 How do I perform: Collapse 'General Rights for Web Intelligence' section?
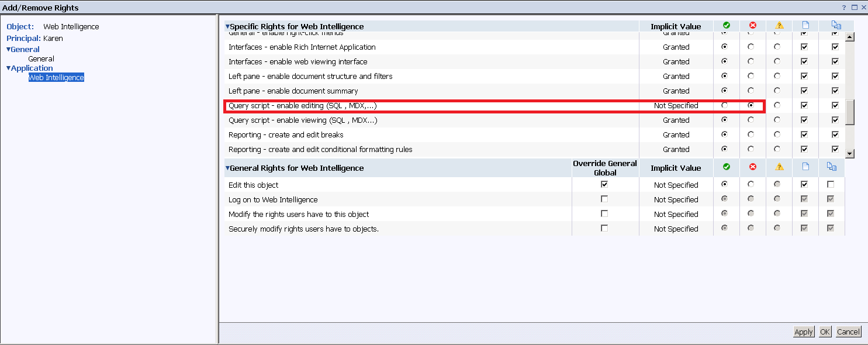click(227, 168)
